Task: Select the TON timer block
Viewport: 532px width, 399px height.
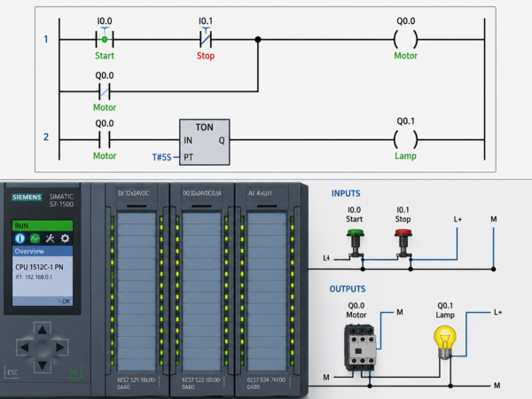Action: click(x=205, y=142)
